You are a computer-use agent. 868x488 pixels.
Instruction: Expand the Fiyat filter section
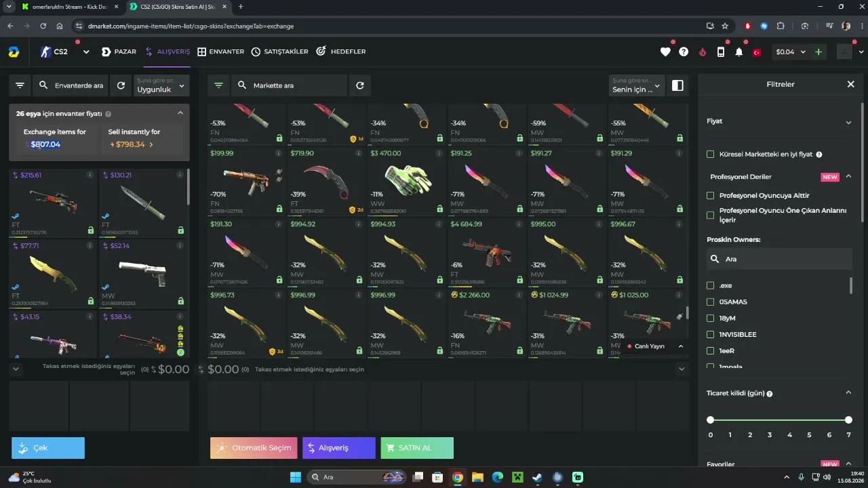[x=848, y=122]
